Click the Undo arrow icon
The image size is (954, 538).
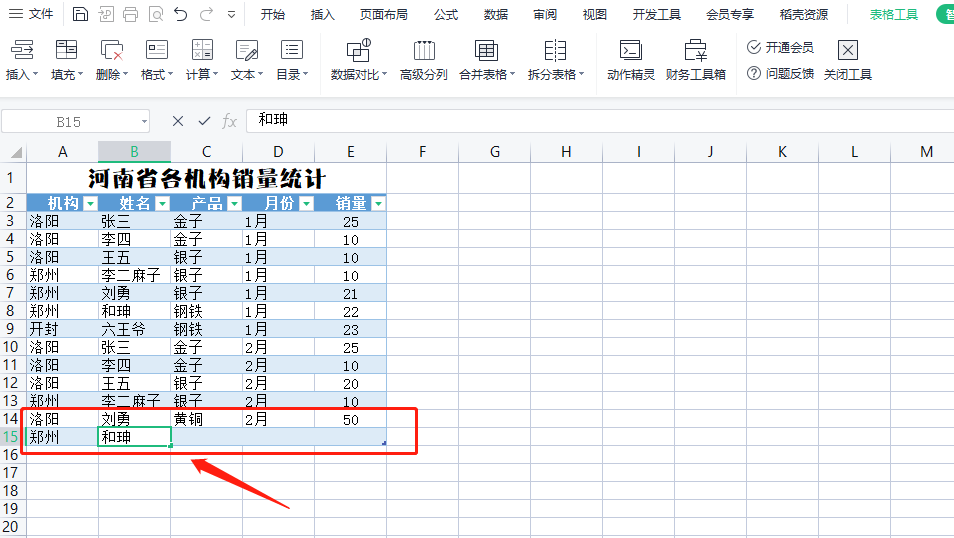point(181,14)
